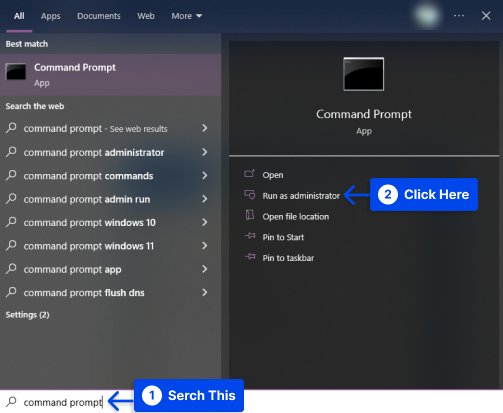The width and height of the screenshot is (503, 413).
Task: Open the Settings (2) results group
Action: [x=27, y=315]
